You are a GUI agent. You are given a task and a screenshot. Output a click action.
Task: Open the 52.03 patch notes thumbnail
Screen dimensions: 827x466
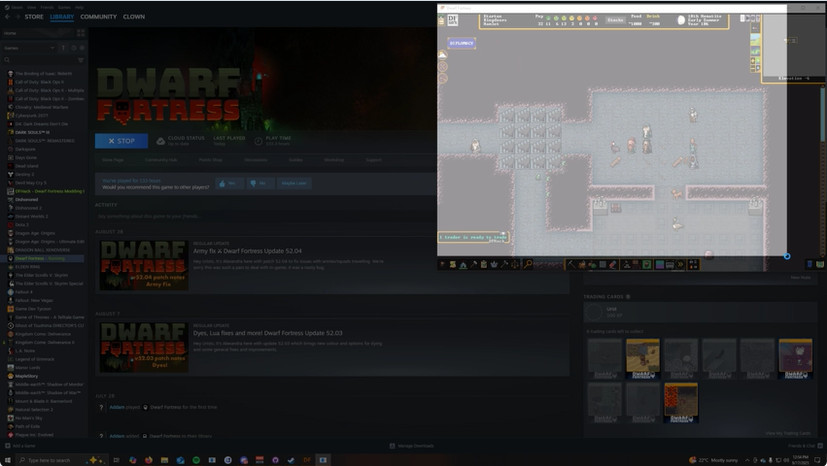click(143, 347)
